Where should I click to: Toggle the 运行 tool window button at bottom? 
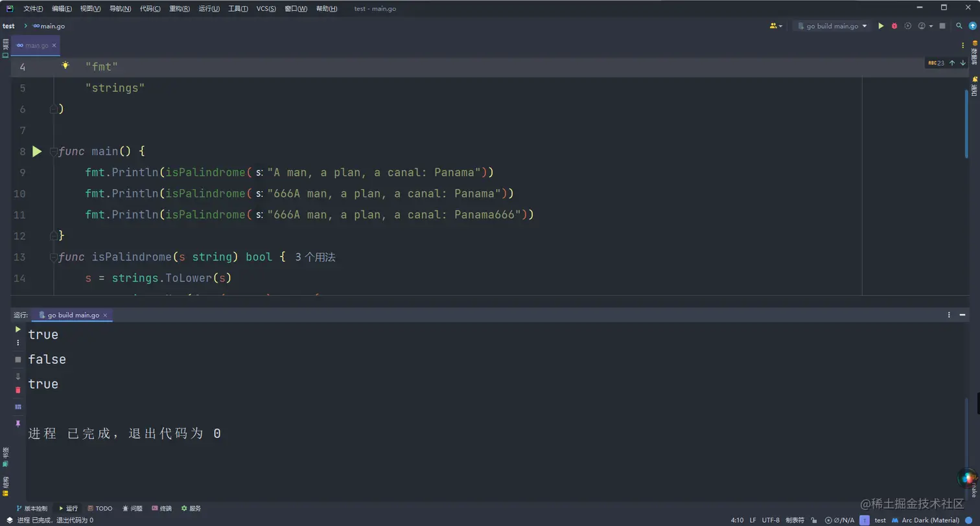click(69, 509)
